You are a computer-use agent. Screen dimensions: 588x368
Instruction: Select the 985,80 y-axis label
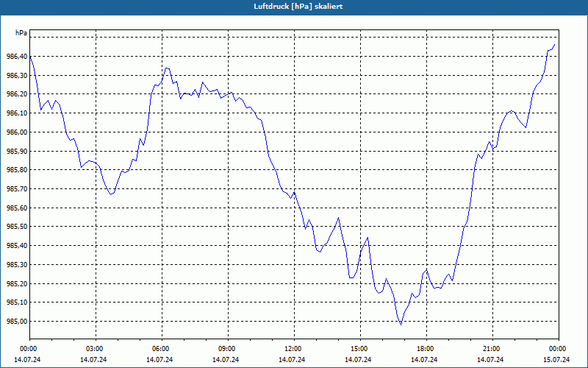17,170
